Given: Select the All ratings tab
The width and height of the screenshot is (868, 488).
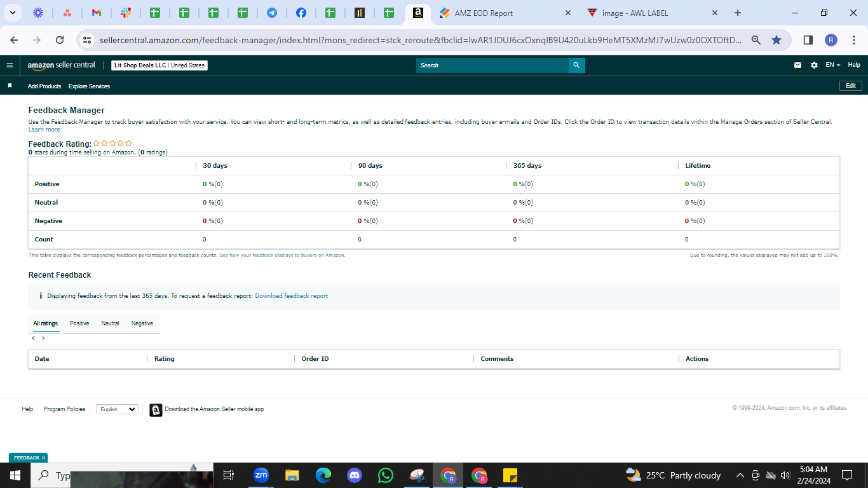Looking at the screenshot, I should [x=46, y=323].
